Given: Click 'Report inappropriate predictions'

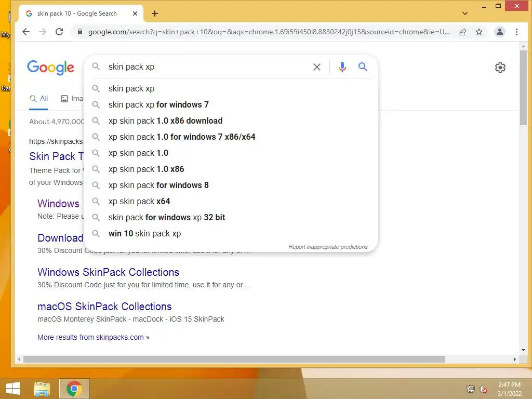Looking at the screenshot, I should click(x=328, y=247).
